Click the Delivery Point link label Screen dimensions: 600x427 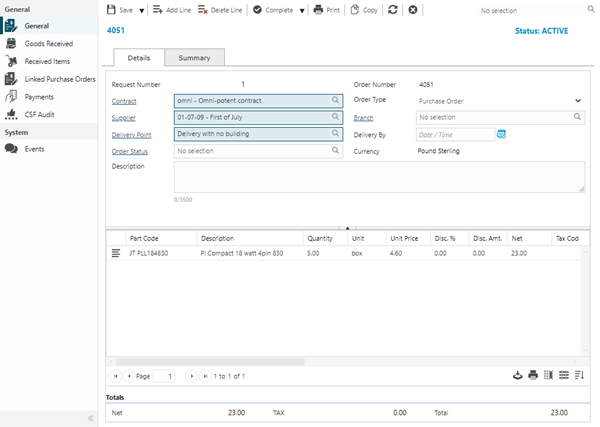(x=132, y=135)
